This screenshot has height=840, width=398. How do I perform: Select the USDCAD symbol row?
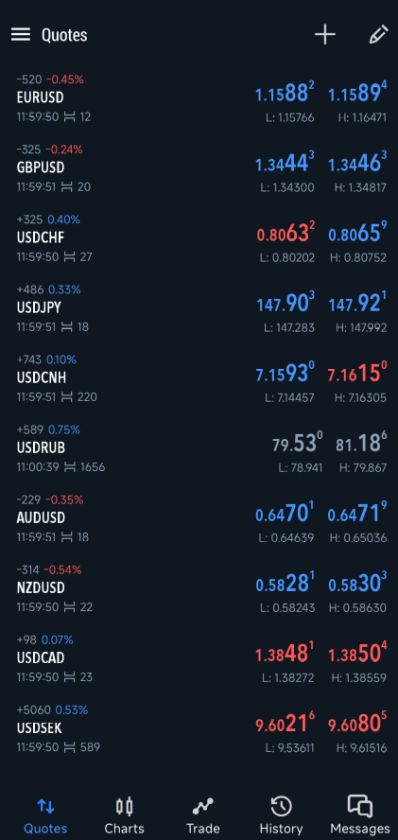199,658
